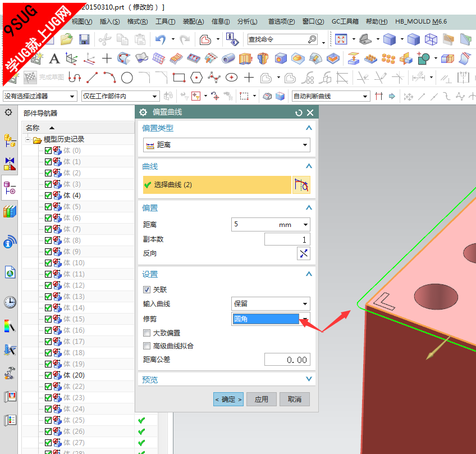Open the 仅在工作部件内 scope dropdown
This screenshot has height=454, width=476.
pyautogui.click(x=120, y=96)
